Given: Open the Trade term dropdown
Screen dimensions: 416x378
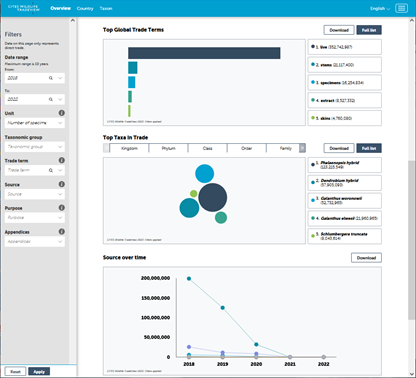Looking at the screenshot, I should click(60, 170).
